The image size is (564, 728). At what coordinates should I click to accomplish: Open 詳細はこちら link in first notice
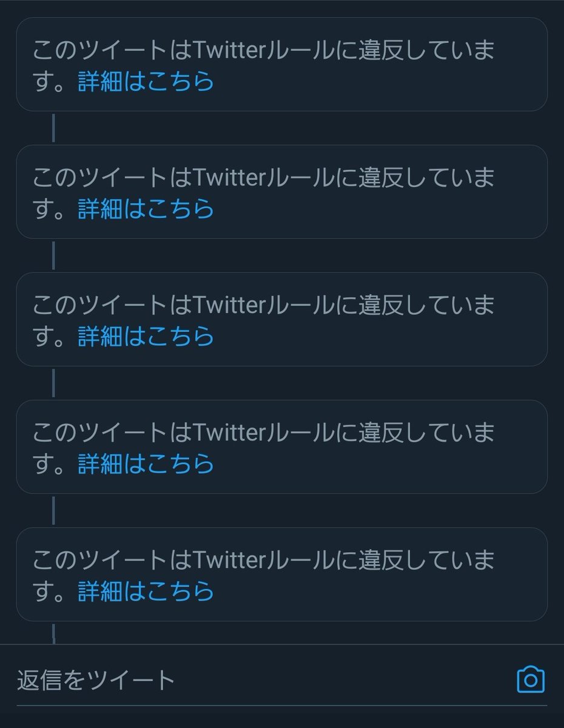(x=146, y=81)
